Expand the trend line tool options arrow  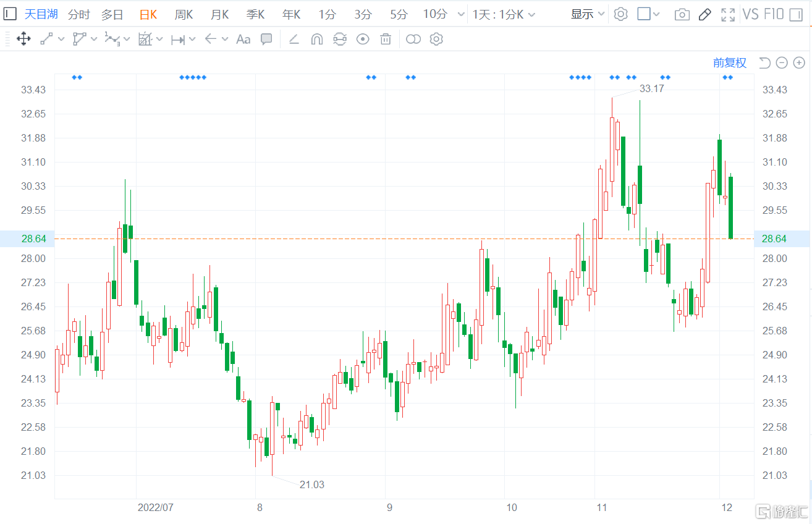(x=61, y=40)
